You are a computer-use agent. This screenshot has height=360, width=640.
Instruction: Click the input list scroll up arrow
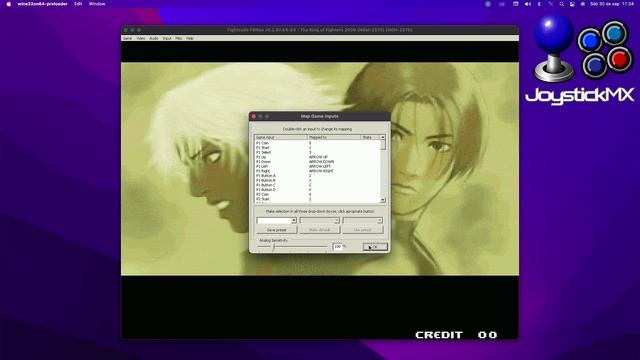point(383,138)
